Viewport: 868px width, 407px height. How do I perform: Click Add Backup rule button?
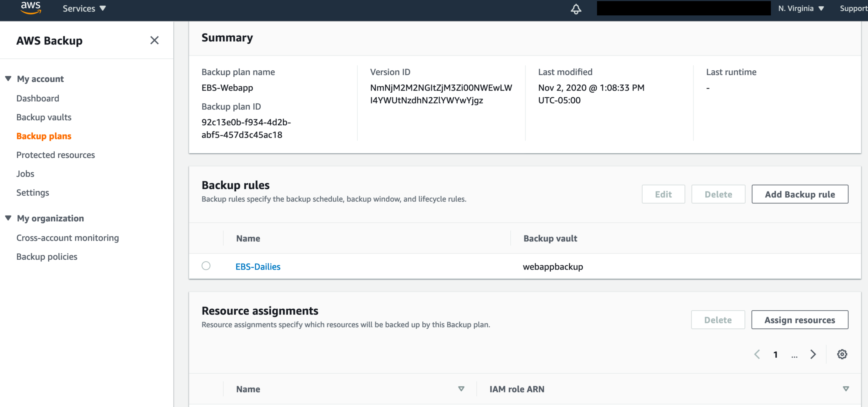click(800, 194)
